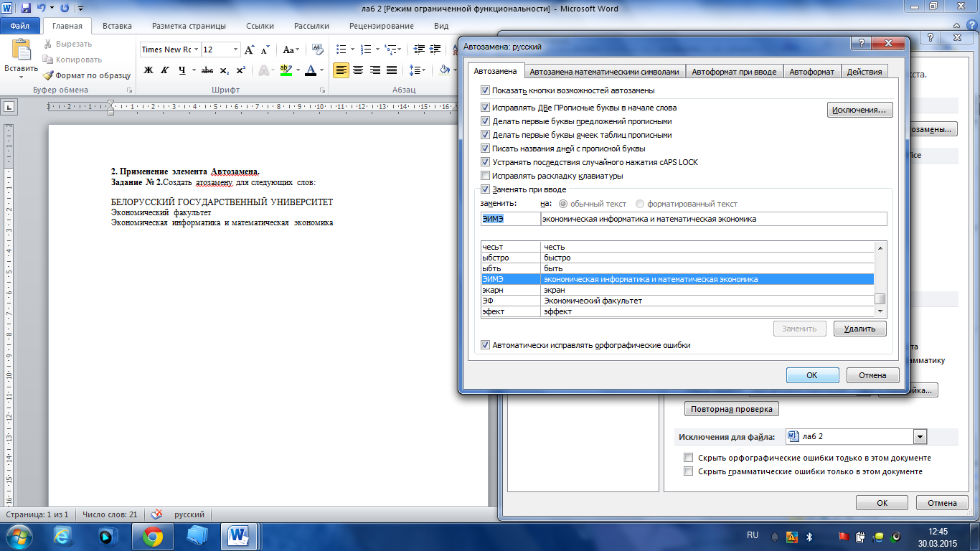Click the Shrink Font icon

[265, 50]
